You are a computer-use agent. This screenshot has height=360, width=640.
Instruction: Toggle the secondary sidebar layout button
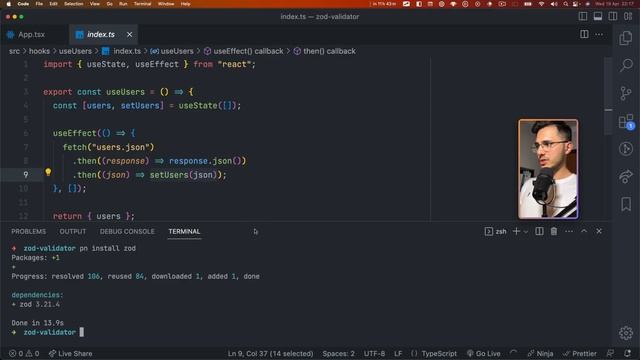[x=613, y=16]
